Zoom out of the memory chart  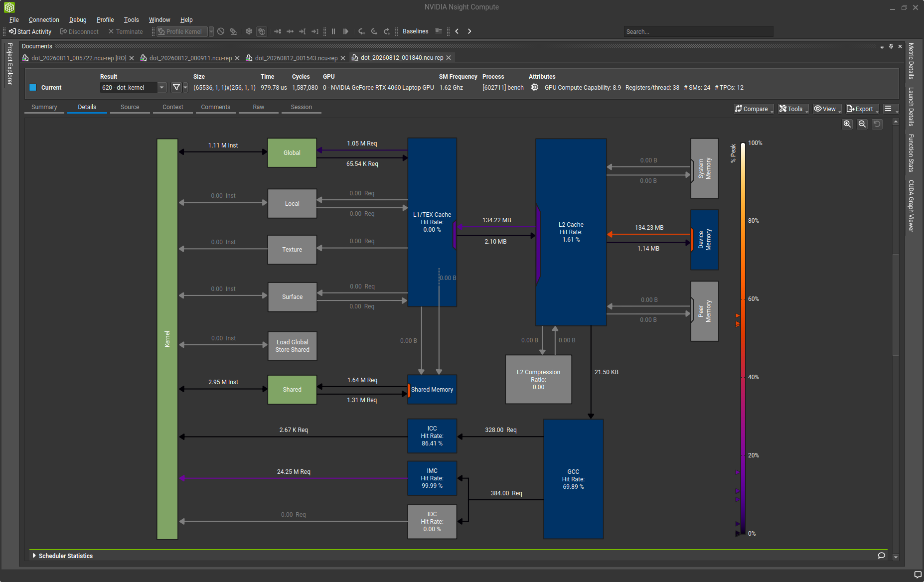click(x=862, y=124)
